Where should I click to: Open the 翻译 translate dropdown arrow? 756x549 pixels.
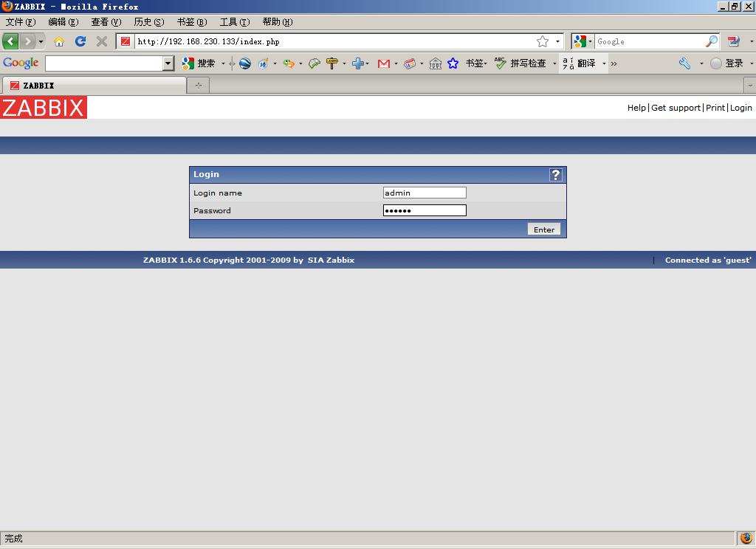coord(604,63)
